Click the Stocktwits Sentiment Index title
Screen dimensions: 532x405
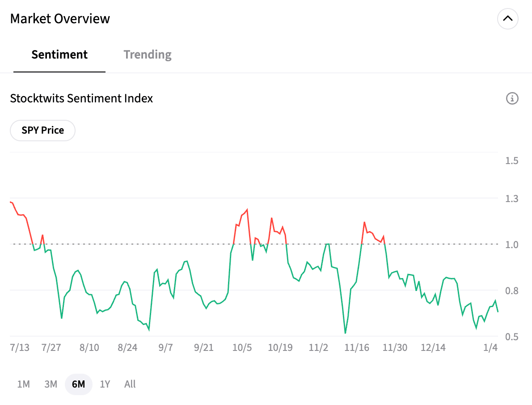click(x=81, y=98)
